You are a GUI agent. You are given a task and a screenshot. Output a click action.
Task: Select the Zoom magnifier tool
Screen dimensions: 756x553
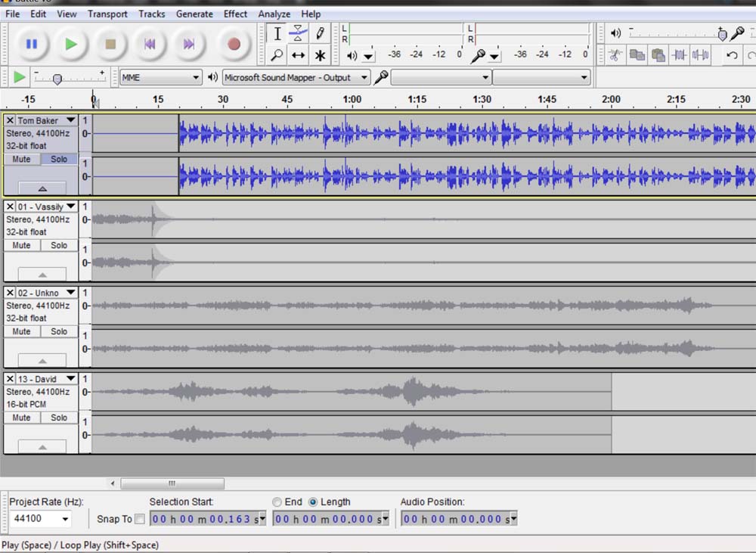click(x=277, y=55)
